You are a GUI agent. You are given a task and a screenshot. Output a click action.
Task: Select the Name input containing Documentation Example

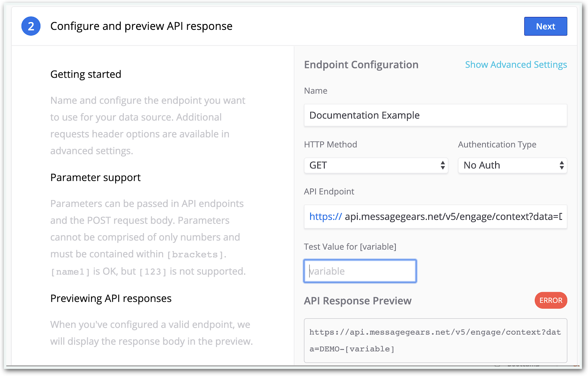point(435,115)
